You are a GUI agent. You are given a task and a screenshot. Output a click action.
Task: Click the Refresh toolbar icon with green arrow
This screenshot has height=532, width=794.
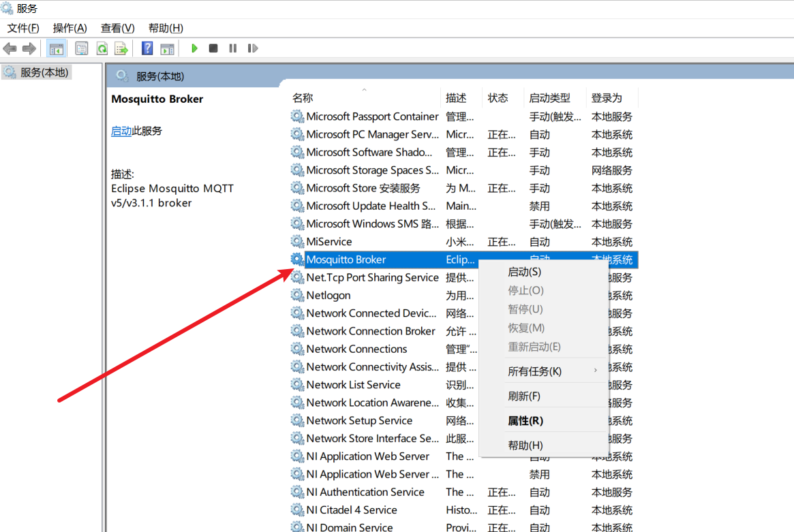tap(102, 48)
